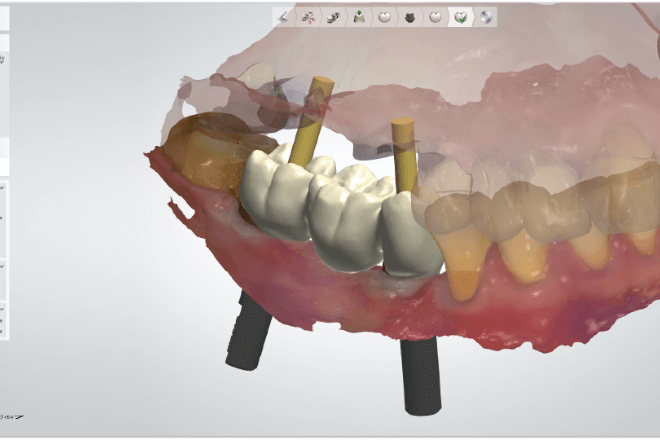Click the back arrow workflow step

click(x=284, y=17)
